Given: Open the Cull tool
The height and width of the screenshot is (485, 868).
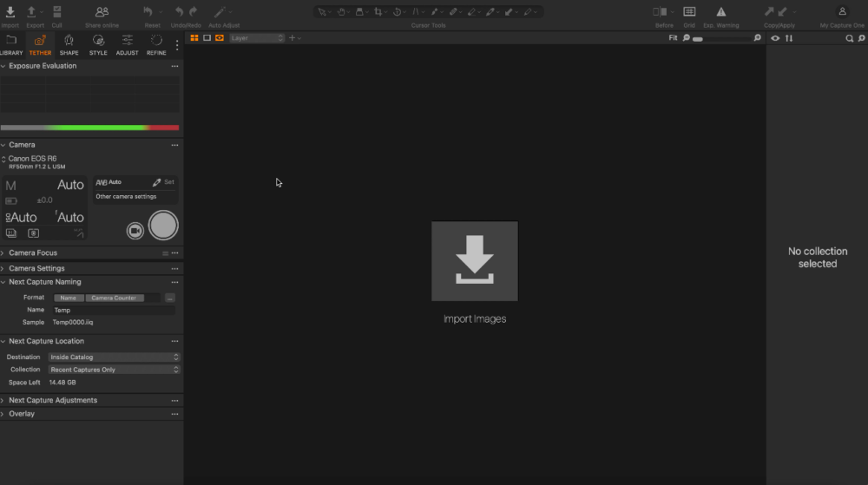Looking at the screenshot, I should [56, 12].
